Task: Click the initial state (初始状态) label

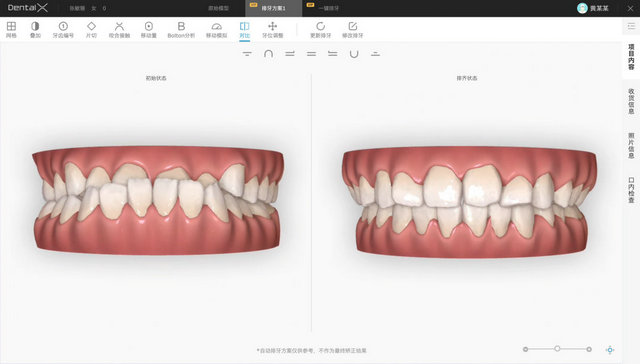Action: 156,78
